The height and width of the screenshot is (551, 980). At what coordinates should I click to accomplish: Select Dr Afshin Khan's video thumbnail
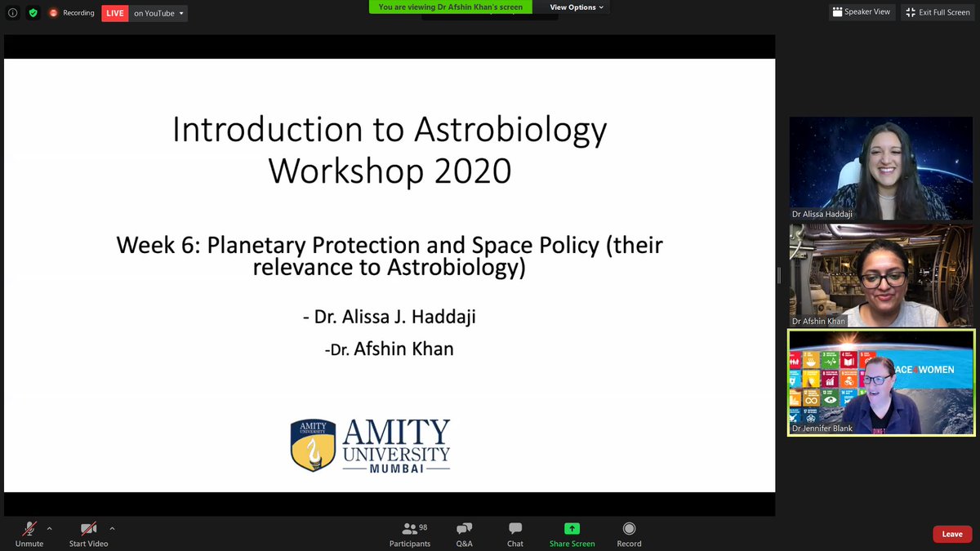click(881, 275)
